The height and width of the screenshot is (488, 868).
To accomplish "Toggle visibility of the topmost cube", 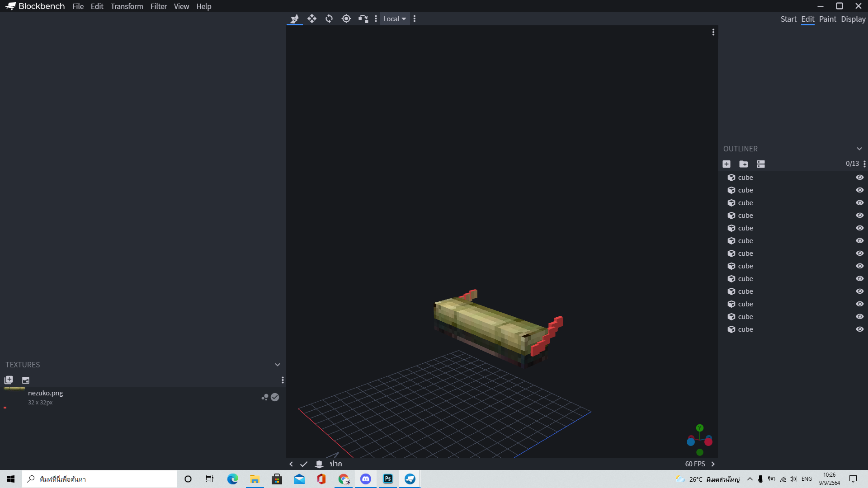I will pos(860,178).
